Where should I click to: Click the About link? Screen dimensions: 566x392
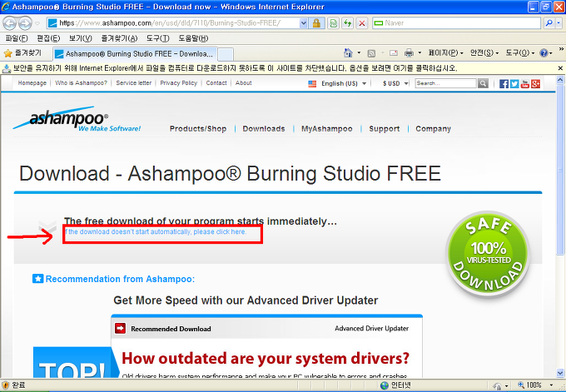point(244,83)
